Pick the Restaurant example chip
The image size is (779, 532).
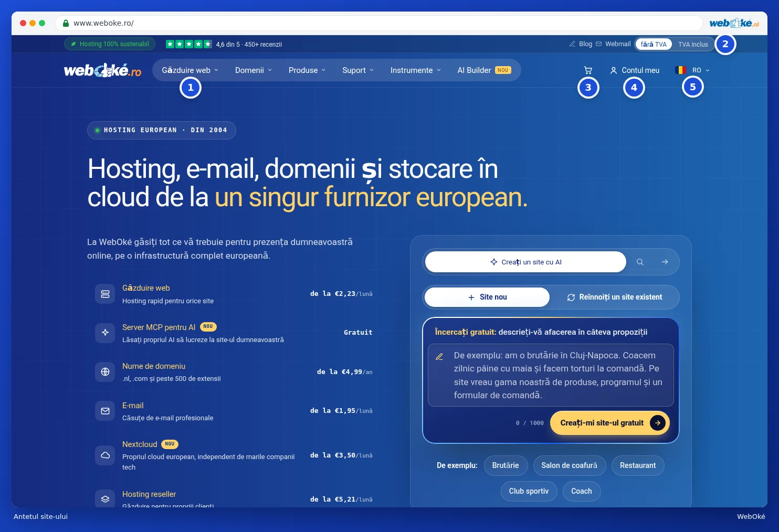coord(638,465)
